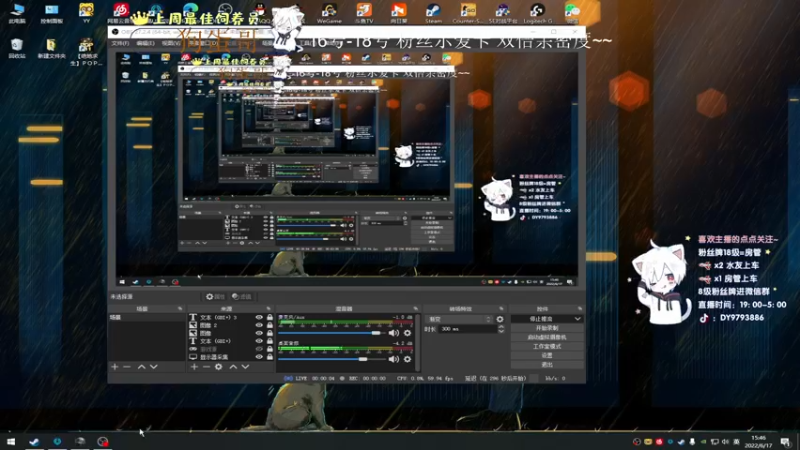Expand the stop streaming button arrow
Screen dimensions: 800x450
point(578,319)
